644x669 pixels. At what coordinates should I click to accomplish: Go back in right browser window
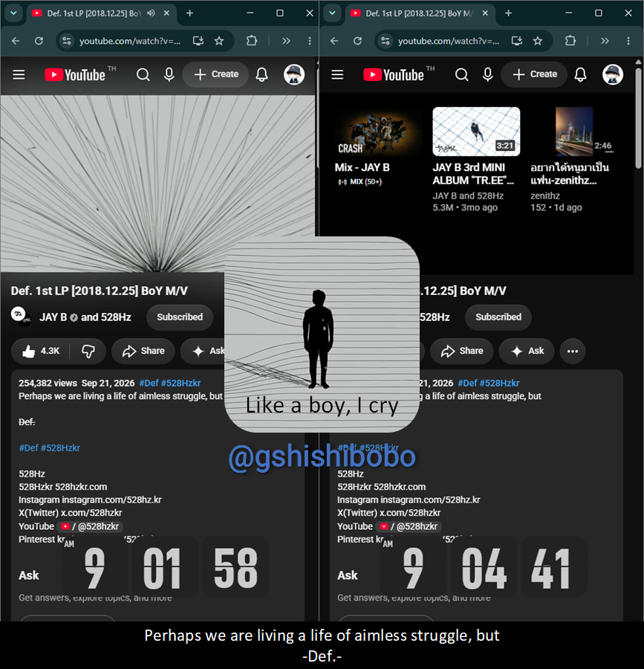[x=334, y=41]
